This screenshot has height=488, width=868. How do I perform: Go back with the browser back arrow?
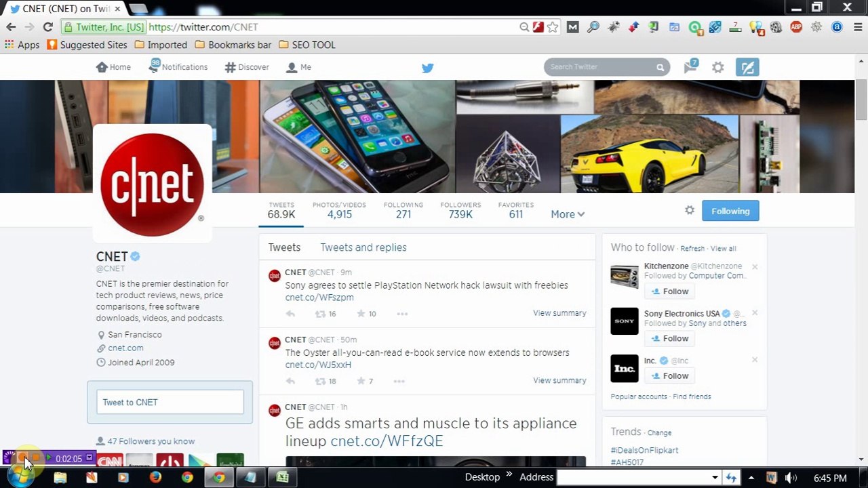[x=11, y=27]
